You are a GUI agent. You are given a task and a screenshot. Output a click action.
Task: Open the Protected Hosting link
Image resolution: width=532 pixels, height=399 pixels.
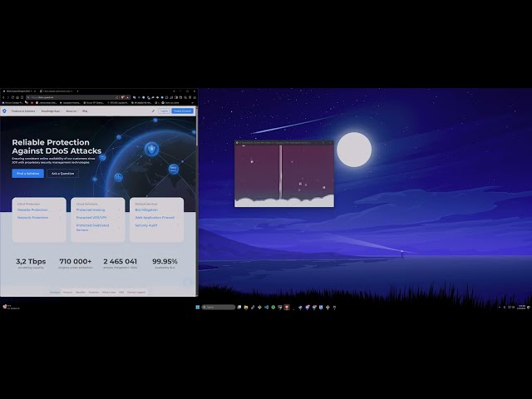91,210
